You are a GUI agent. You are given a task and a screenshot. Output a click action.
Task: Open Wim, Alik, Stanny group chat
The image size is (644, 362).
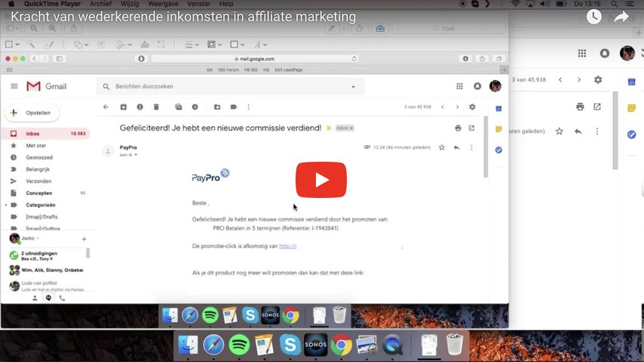47,270
